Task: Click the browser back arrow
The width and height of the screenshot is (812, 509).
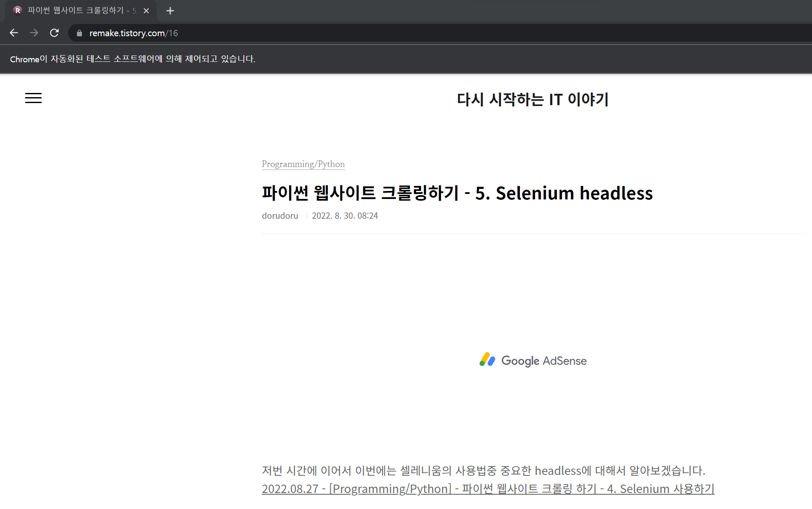Action: click(14, 33)
